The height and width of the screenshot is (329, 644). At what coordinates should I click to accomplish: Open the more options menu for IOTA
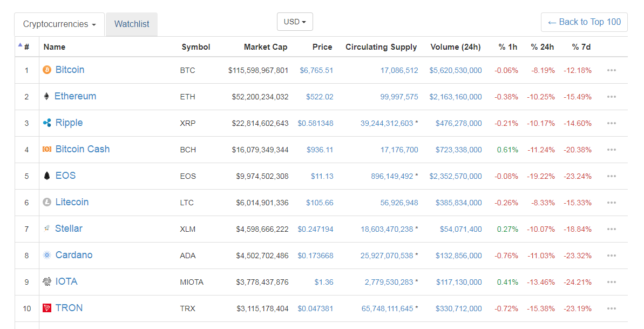[611, 282]
